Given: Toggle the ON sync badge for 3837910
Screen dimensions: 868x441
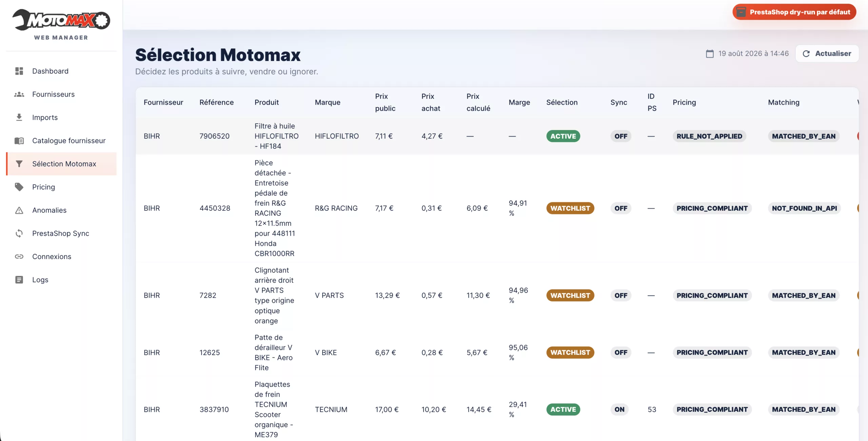Looking at the screenshot, I should point(619,409).
